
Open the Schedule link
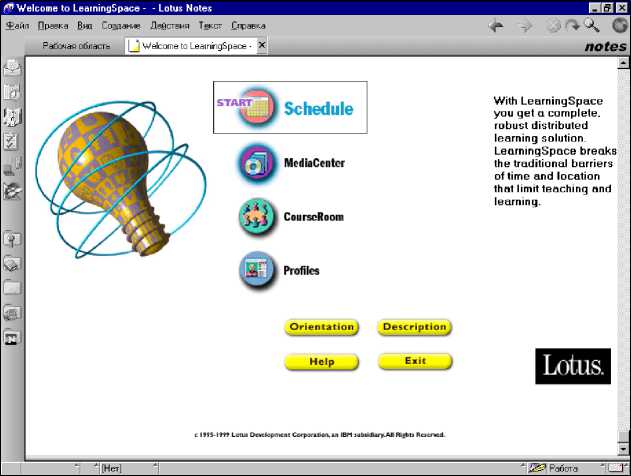coord(319,109)
